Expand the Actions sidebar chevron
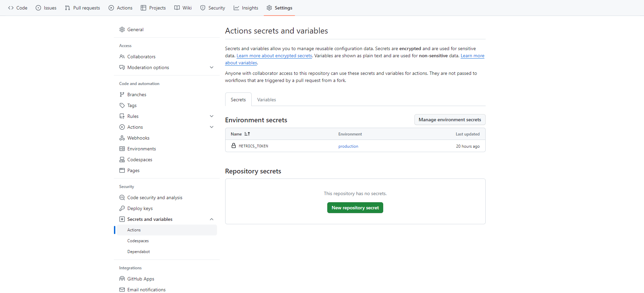 [212, 127]
